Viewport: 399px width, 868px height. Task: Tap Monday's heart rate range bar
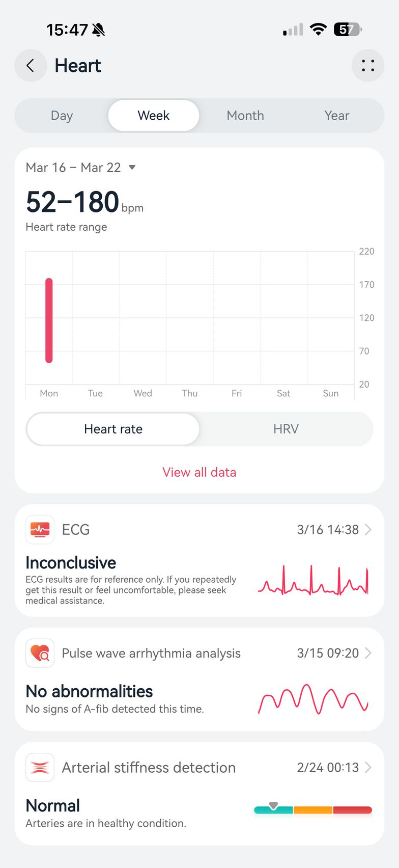point(49,320)
